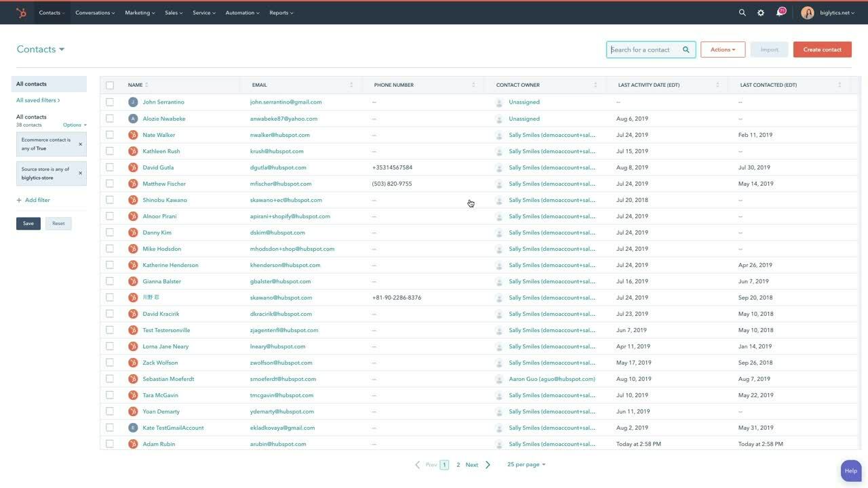Select the checkbox for John Serrantino
The width and height of the screenshot is (868, 488).
[x=110, y=102]
